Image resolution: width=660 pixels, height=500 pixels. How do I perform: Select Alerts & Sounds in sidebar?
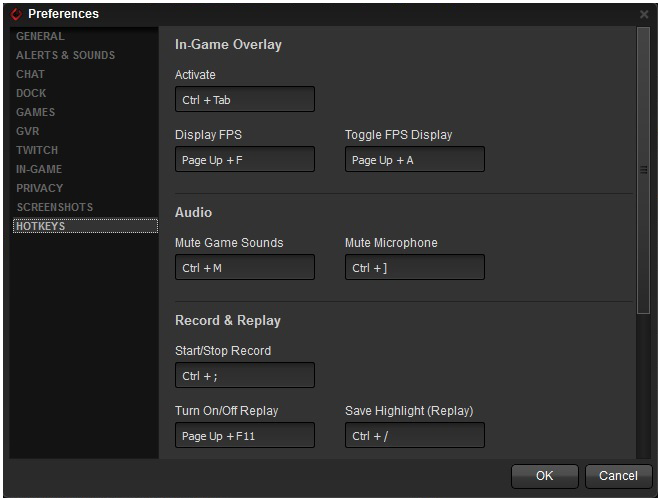point(65,55)
